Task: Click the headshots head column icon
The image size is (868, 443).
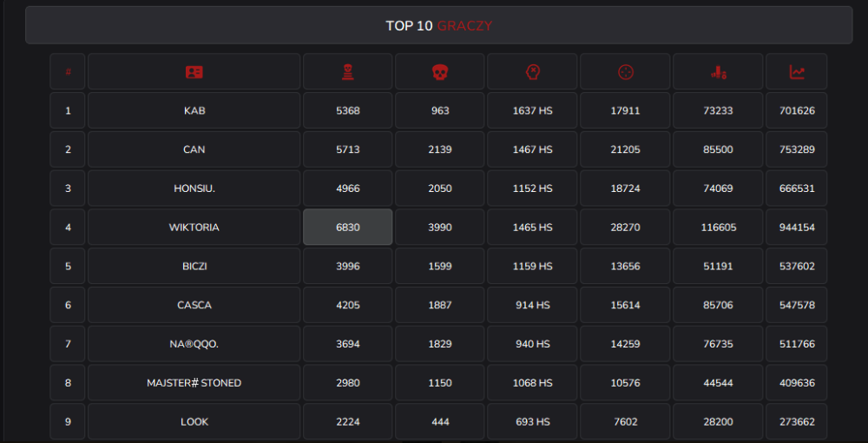Action: pos(532,72)
